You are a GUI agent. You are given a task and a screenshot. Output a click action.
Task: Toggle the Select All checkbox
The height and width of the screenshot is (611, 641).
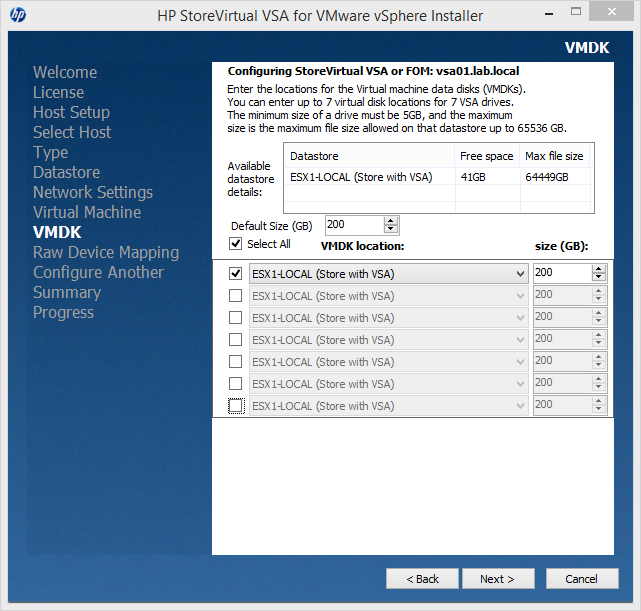pyautogui.click(x=235, y=244)
